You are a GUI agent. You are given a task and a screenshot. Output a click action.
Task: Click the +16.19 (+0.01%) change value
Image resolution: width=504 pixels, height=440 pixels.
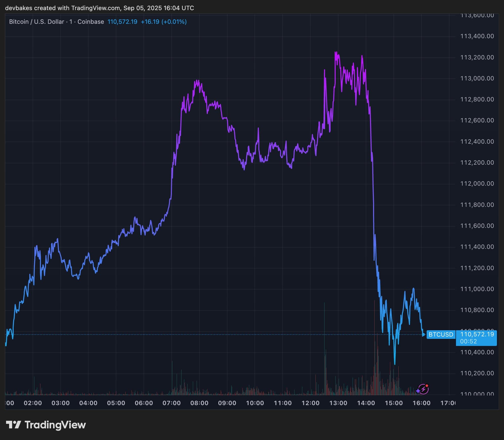click(x=164, y=22)
